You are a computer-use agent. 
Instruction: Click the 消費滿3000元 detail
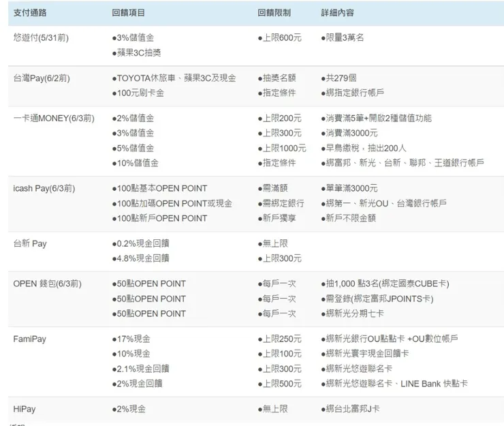(x=349, y=133)
